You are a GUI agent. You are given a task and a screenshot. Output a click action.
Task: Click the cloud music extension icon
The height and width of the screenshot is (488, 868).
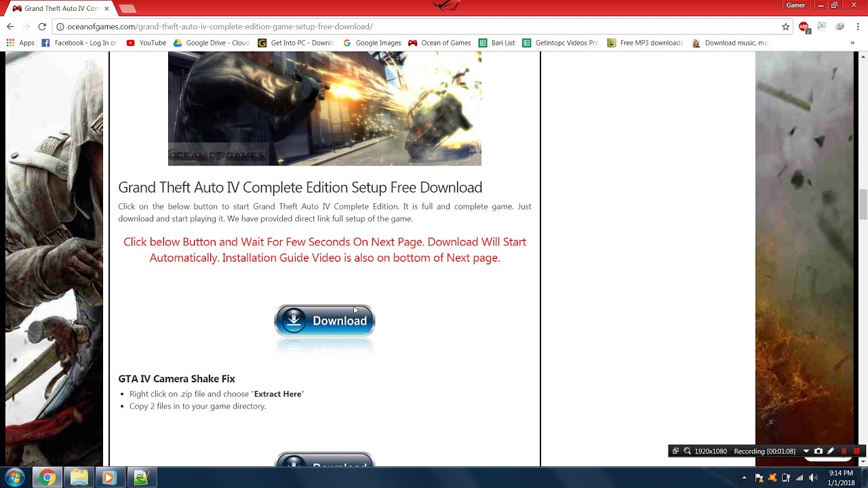click(822, 26)
